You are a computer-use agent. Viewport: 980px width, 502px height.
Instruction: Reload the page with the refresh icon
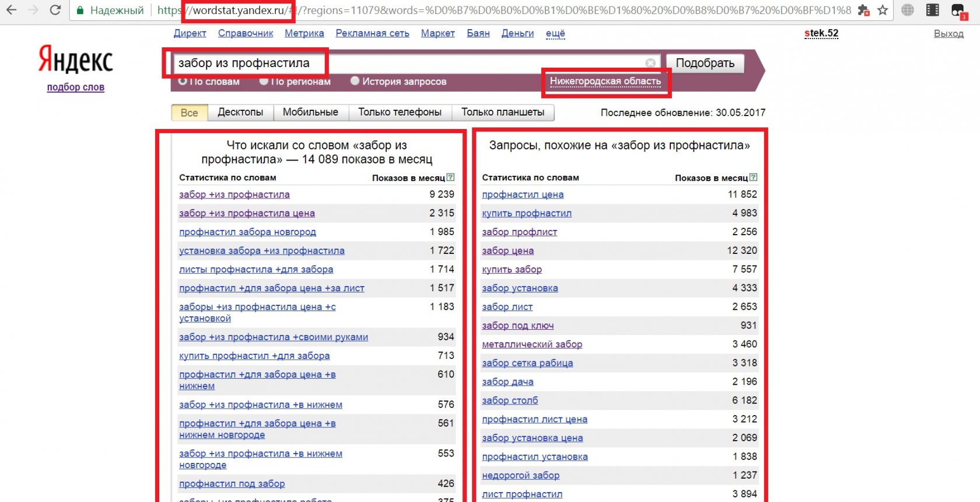point(55,10)
